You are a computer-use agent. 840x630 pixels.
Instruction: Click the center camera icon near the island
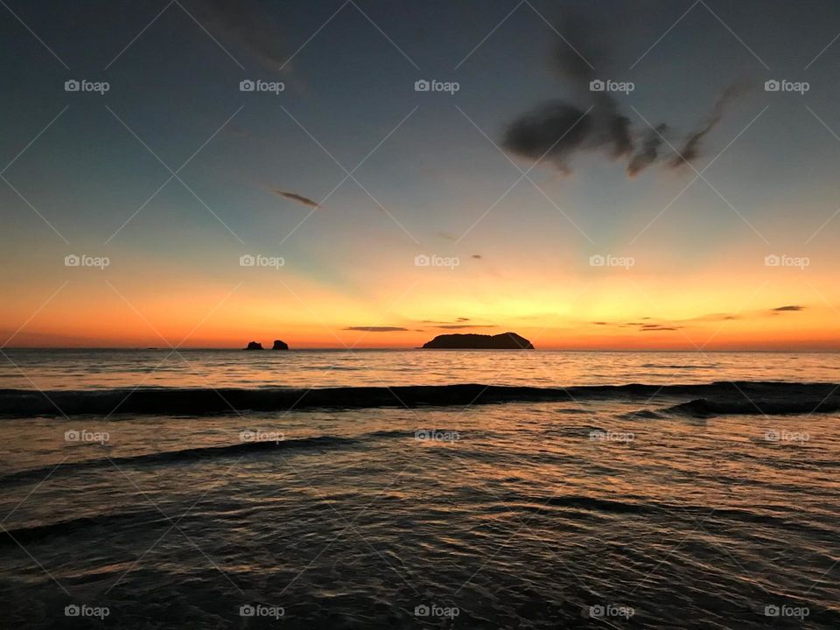(x=421, y=261)
